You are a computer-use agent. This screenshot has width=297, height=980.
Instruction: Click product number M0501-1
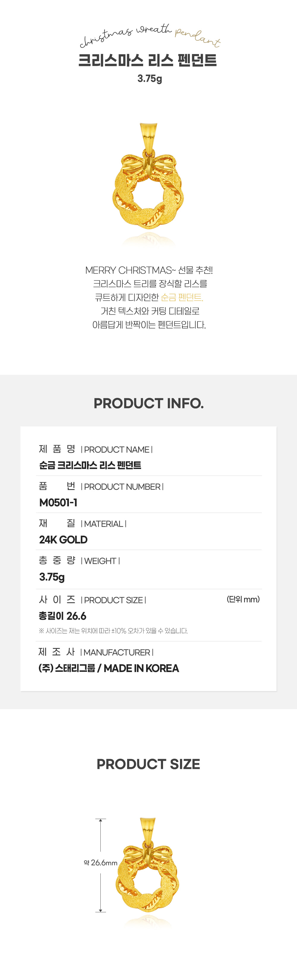click(58, 502)
